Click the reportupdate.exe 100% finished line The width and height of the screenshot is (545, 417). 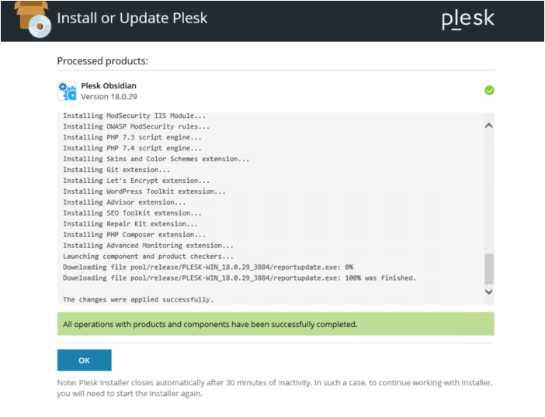tap(239, 278)
